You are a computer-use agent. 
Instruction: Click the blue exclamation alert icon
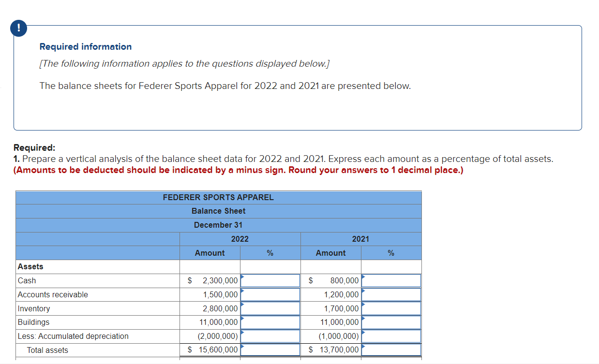pos(19,29)
